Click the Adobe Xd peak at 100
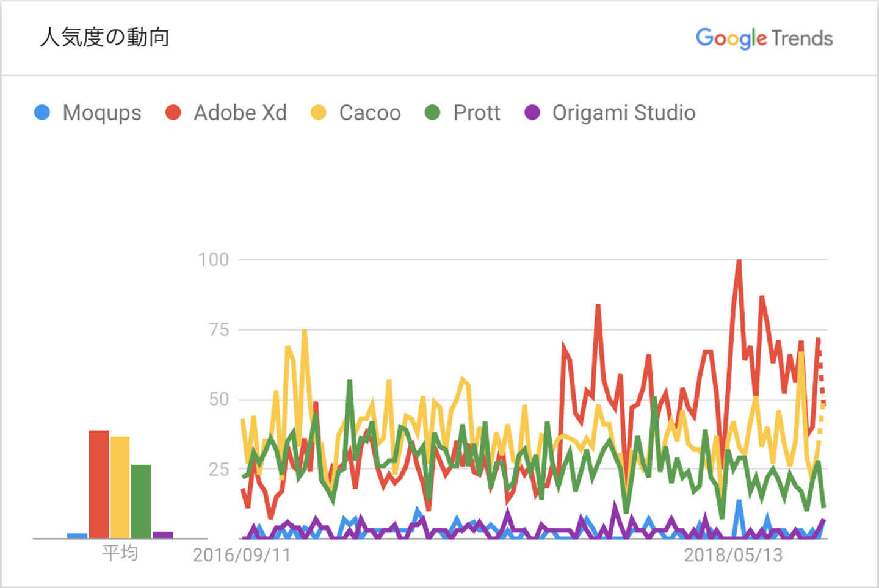 739,261
